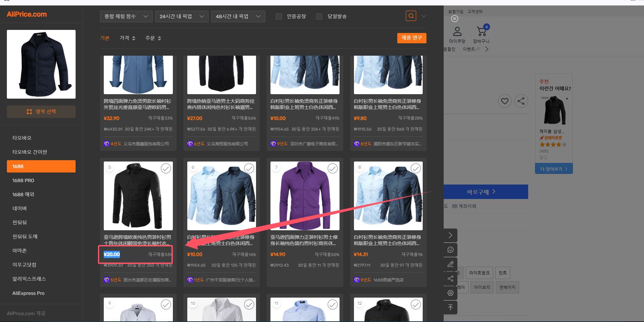644x322 pixels.
Task: Toggle the select checkmark on product 7
Action: [x=333, y=168]
